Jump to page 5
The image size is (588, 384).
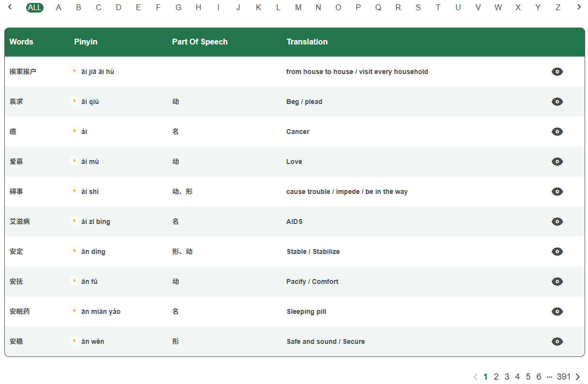pyautogui.click(x=528, y=376)
